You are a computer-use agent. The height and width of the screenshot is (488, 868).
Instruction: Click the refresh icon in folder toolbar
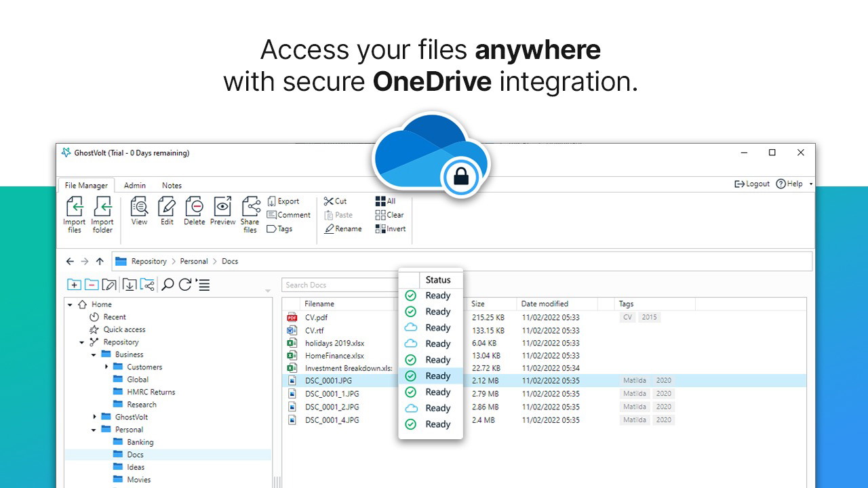click(184, 285)
